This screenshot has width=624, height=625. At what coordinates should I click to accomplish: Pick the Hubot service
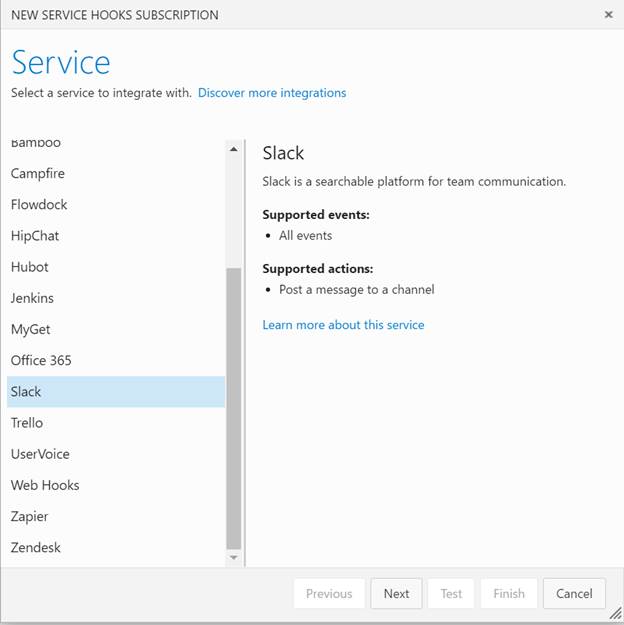tap(30, 267)
